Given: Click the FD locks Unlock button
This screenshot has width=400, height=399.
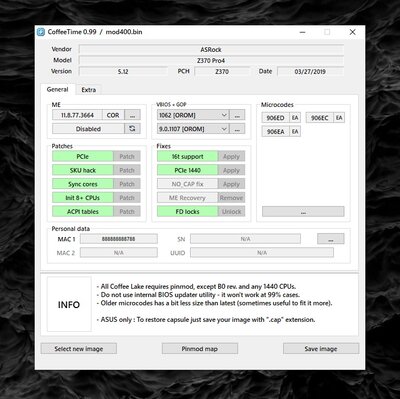Looking at the screenshot, I should coord(231,211).
